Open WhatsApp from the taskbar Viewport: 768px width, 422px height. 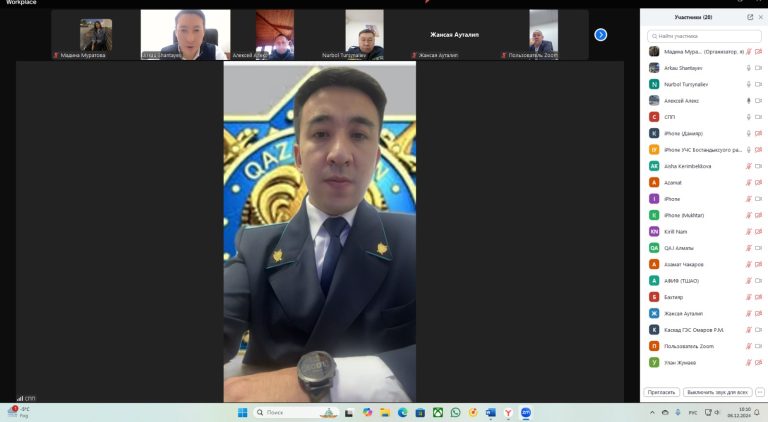[x=456, y=413]
